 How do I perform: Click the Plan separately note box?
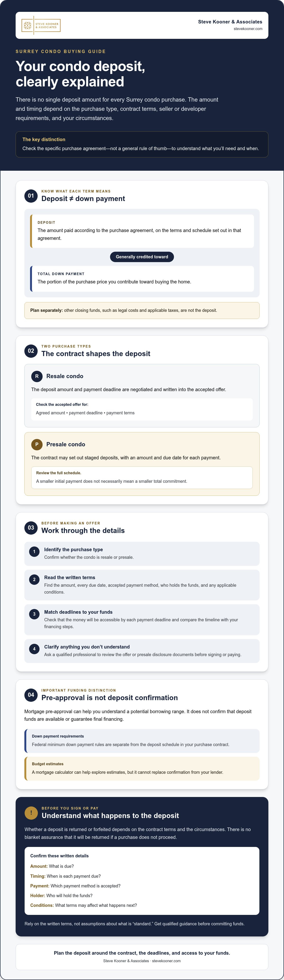[x=142, y=310]
